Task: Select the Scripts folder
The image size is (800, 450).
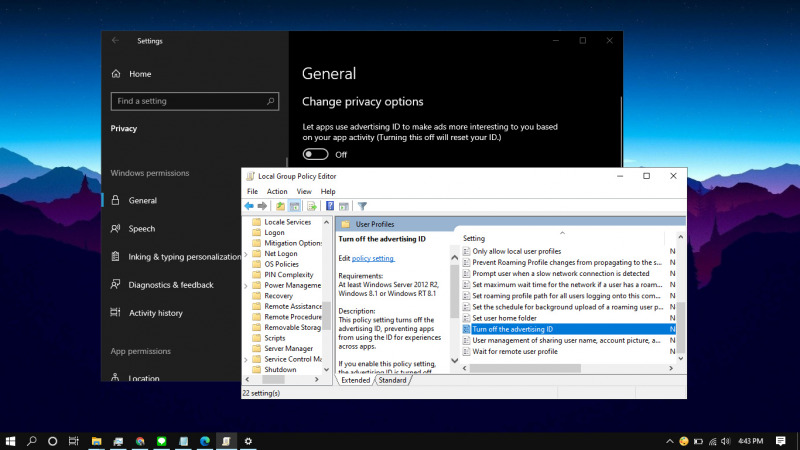Action: [274, 338]
